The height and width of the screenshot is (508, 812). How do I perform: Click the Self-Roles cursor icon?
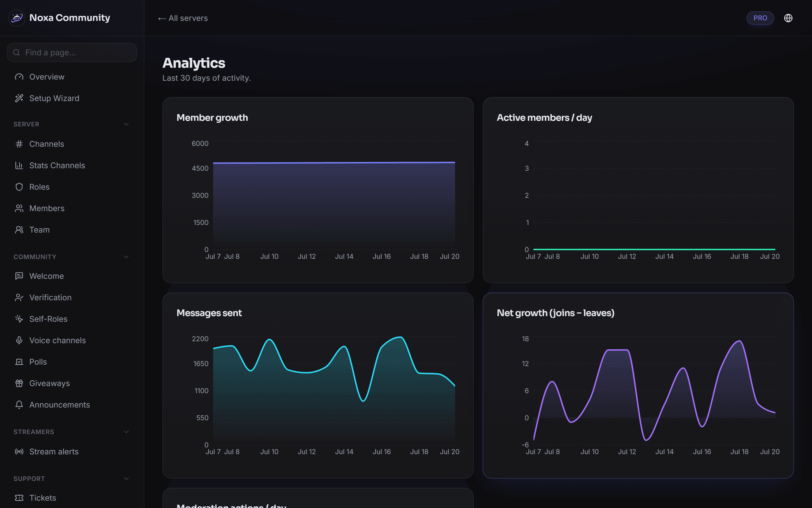point(19,319)
